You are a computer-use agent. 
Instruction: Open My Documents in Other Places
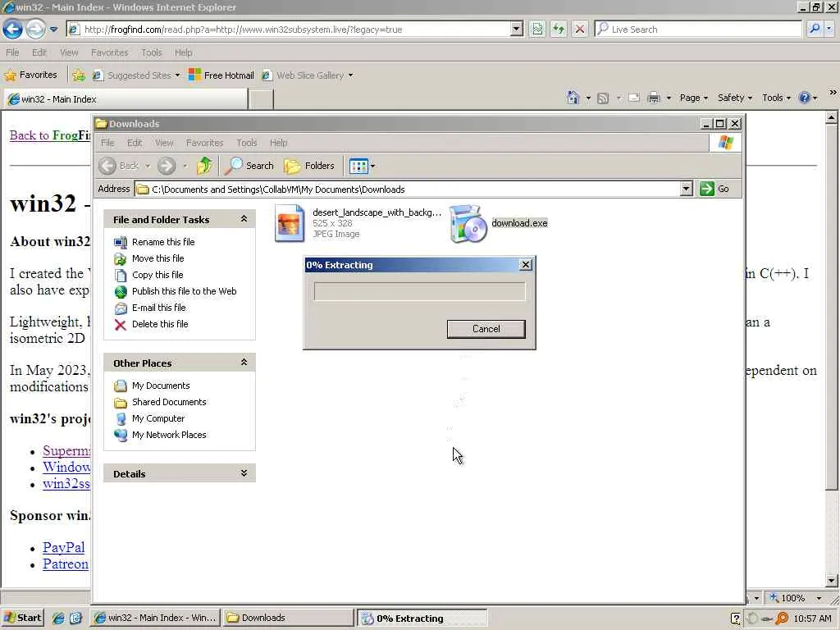161,386
